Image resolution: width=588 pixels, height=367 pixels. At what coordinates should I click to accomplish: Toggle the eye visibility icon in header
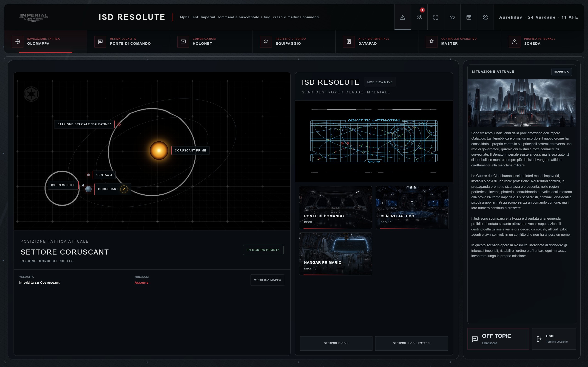(452, 17)
